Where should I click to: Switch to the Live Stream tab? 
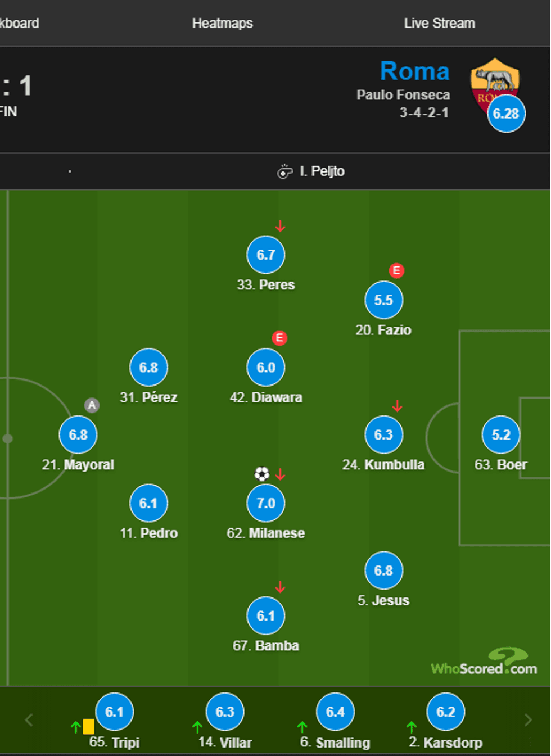439,23
